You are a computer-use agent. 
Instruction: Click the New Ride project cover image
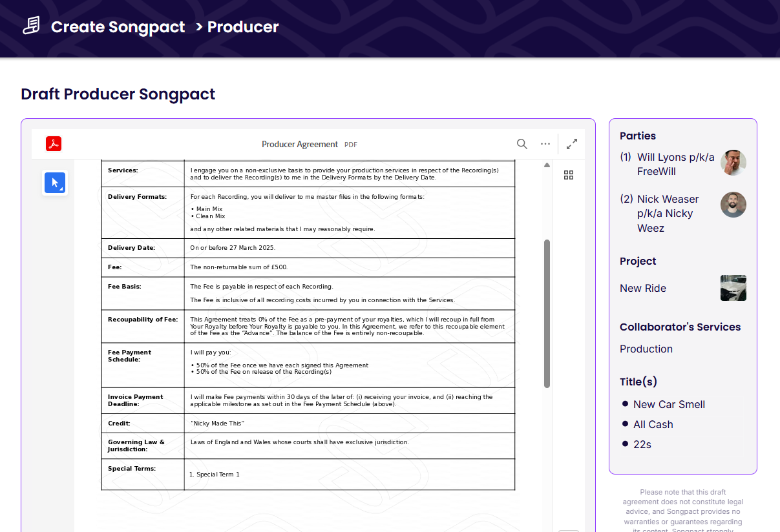pos(733,288)
